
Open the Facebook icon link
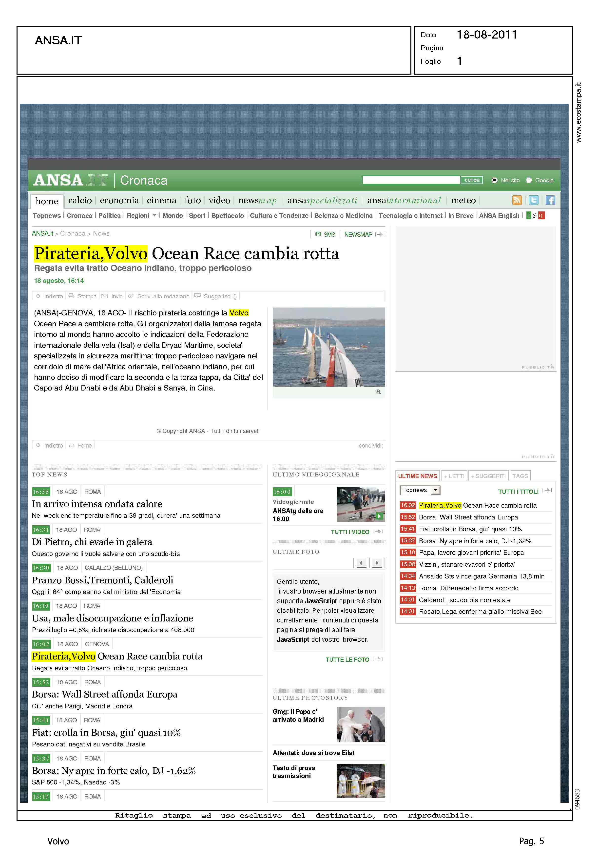click(x=550, y=200)
